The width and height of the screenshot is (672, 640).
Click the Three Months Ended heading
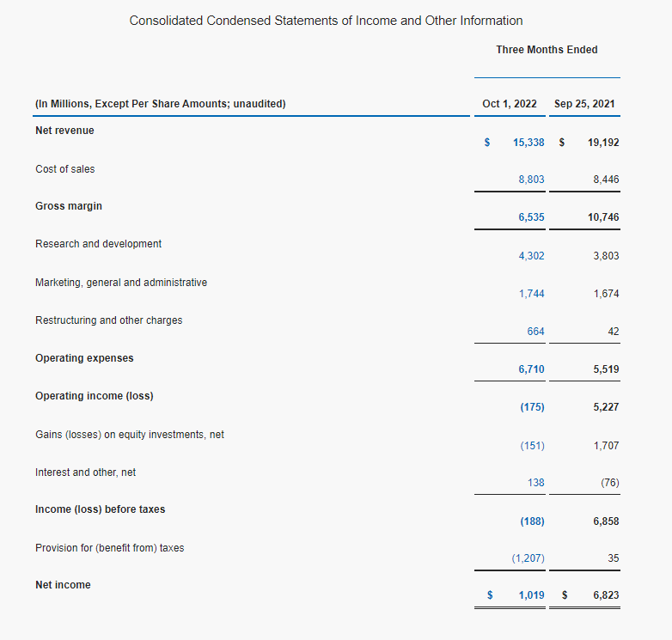point(547,50)
